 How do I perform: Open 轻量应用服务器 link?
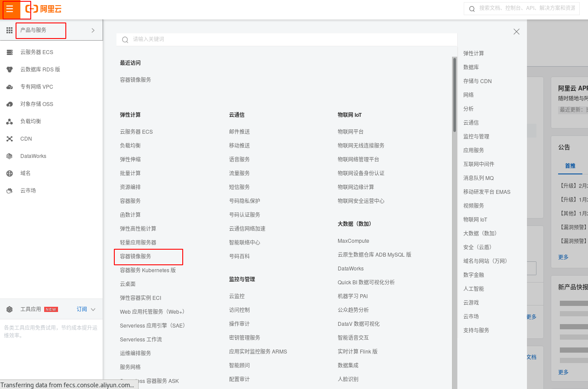[138, 242]
